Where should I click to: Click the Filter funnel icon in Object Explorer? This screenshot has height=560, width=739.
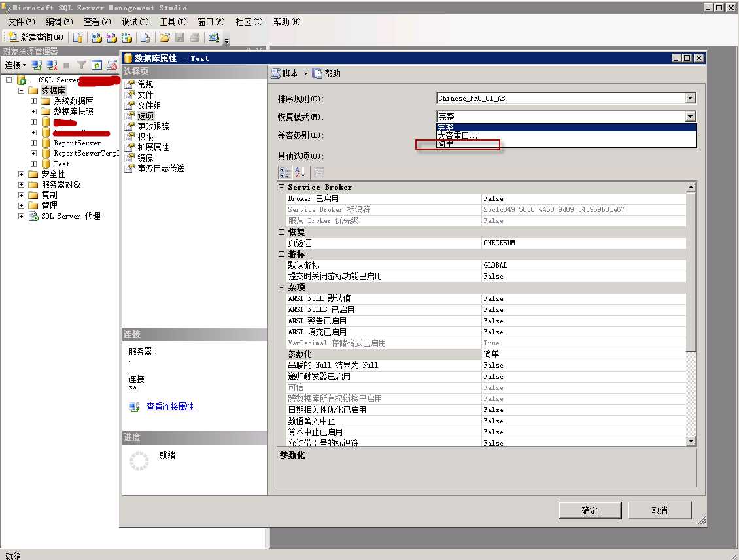tap(82, 65)
